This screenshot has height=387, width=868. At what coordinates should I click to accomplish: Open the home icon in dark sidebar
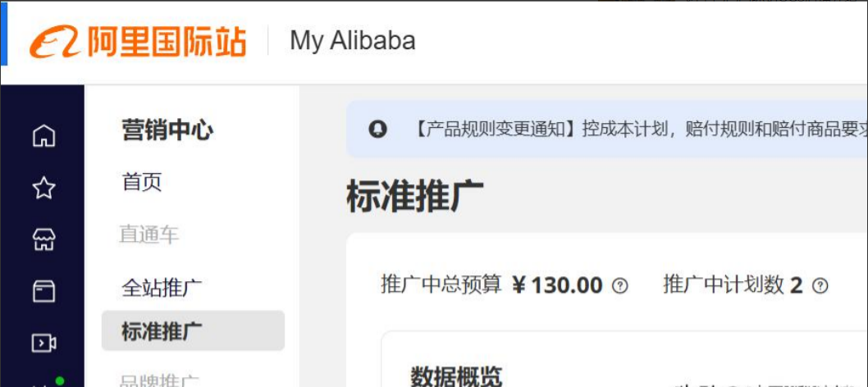tap(43, 135)
